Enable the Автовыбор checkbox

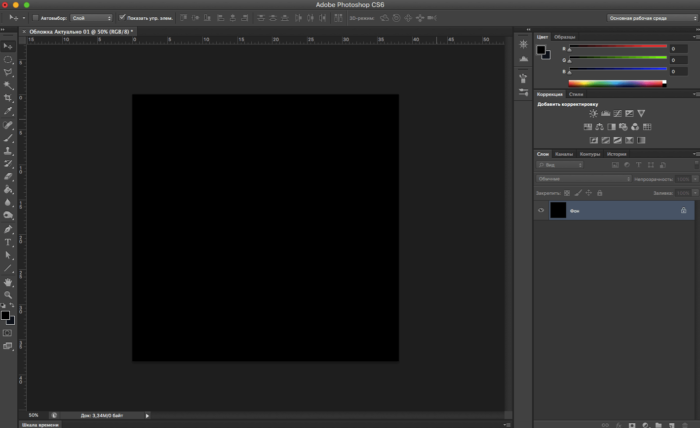pyautogui.click(x=35, y=18)
